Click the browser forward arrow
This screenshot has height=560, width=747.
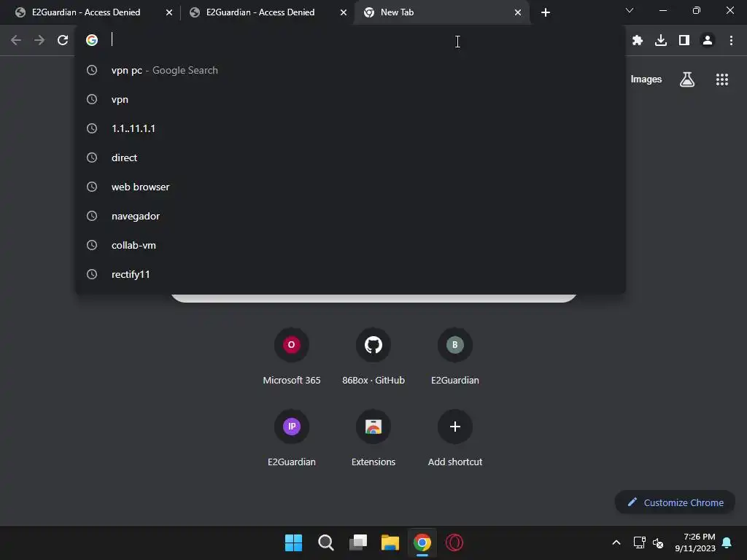39,41
